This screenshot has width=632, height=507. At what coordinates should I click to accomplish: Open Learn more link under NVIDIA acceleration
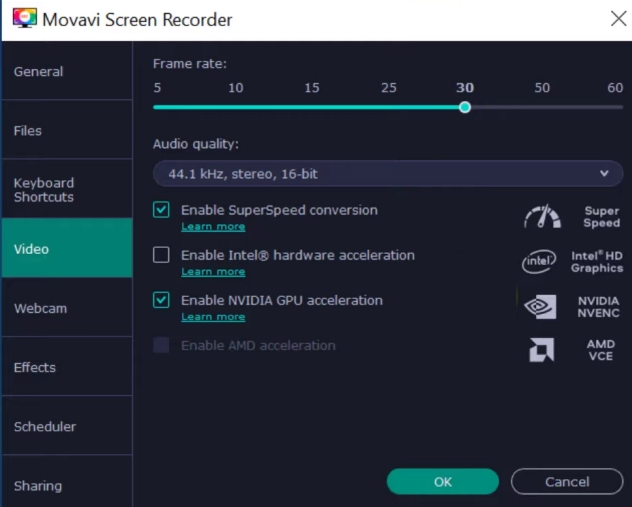pos(213,317)
